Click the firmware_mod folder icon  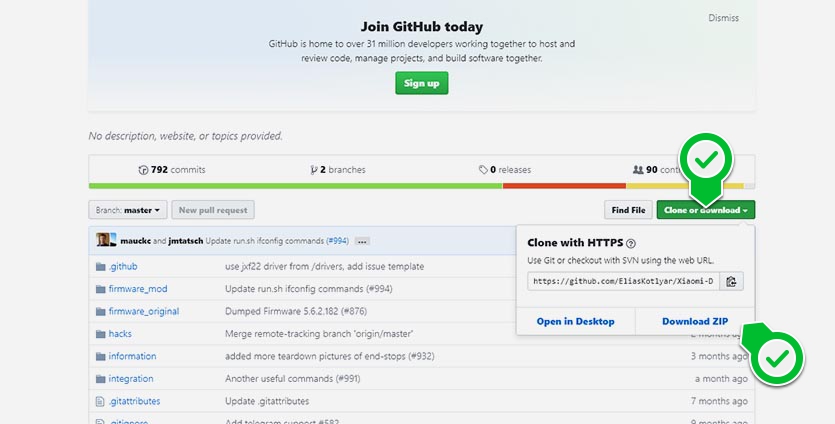pos(100,289)
